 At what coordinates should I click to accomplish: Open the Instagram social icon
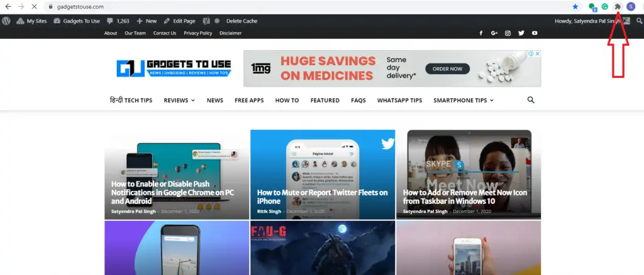(x=508, y=33)
